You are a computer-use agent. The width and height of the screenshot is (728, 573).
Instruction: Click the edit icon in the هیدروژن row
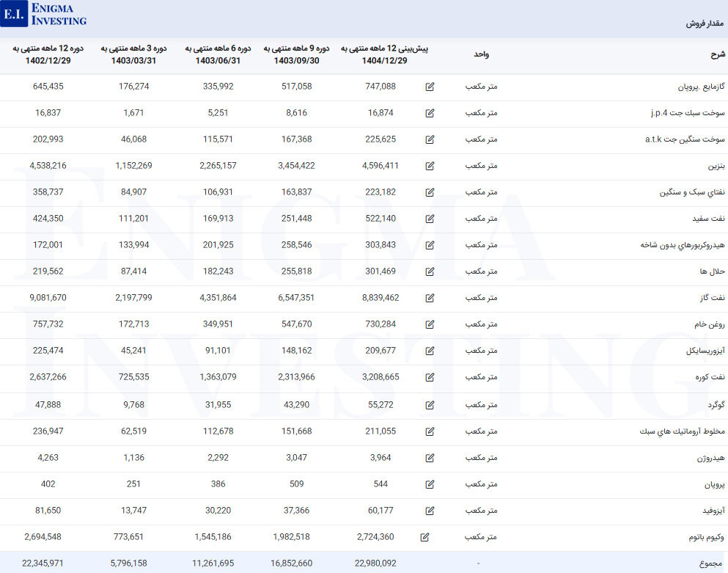click(430, 459)
